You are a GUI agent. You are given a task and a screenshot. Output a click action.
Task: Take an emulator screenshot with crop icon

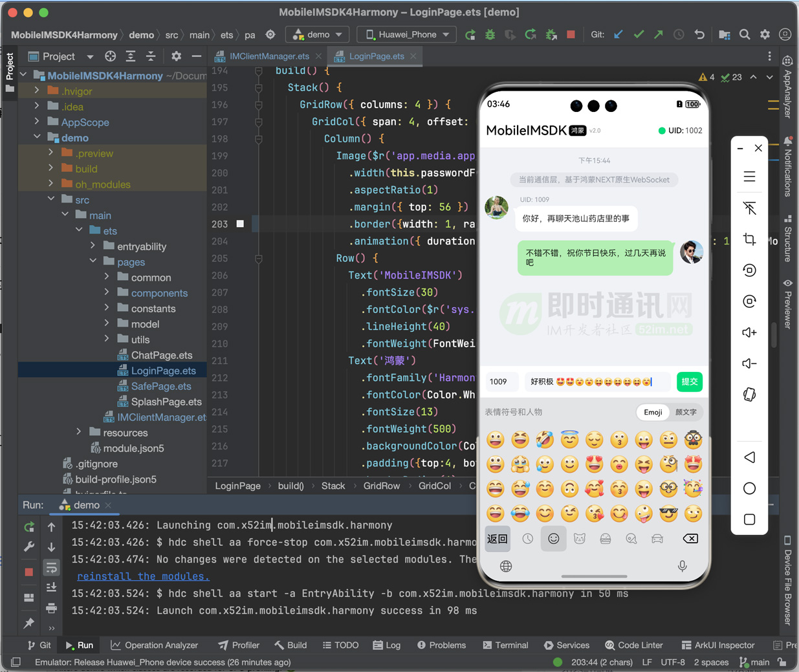(x=749, y=239)
